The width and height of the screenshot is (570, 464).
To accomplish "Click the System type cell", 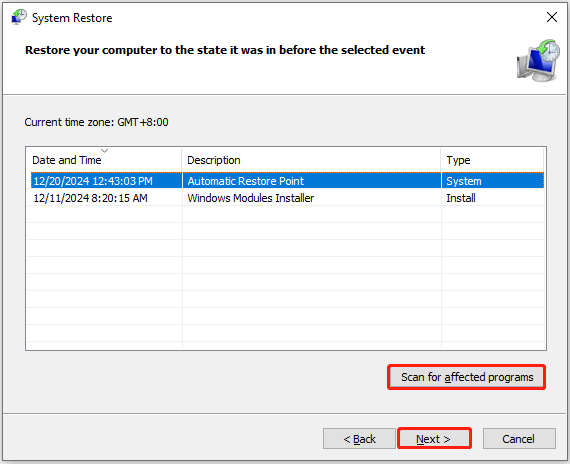I will 464,181.
